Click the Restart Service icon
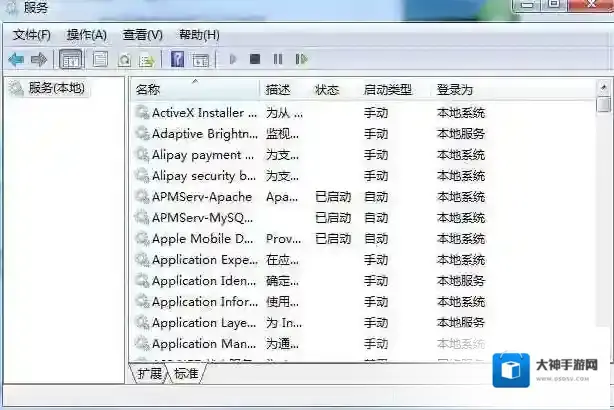 pos(301,59)
